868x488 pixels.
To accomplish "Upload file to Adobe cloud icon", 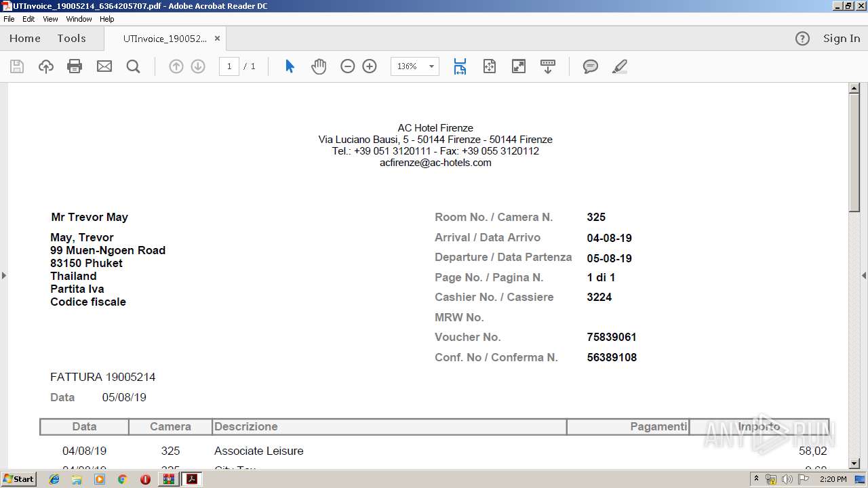I will (45, 66).
